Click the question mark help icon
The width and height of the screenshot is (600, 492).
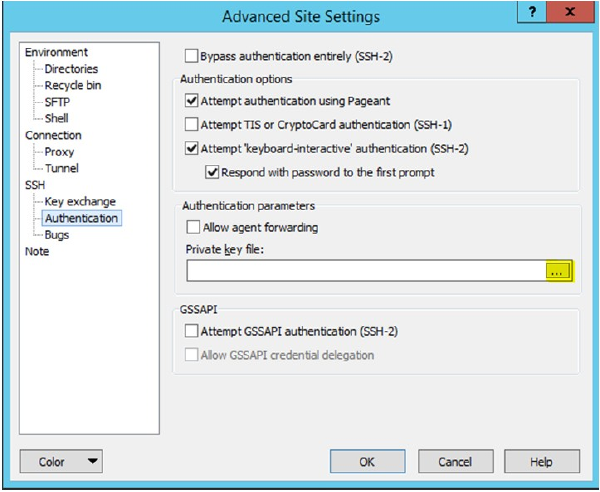point(532,12)
